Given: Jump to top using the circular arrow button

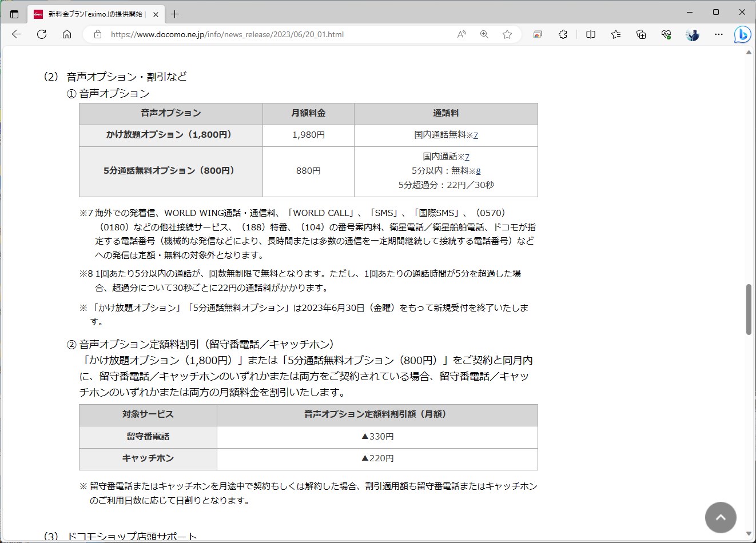Looking at the screenshot, I should pyautogui.click(x=721, y=517).
